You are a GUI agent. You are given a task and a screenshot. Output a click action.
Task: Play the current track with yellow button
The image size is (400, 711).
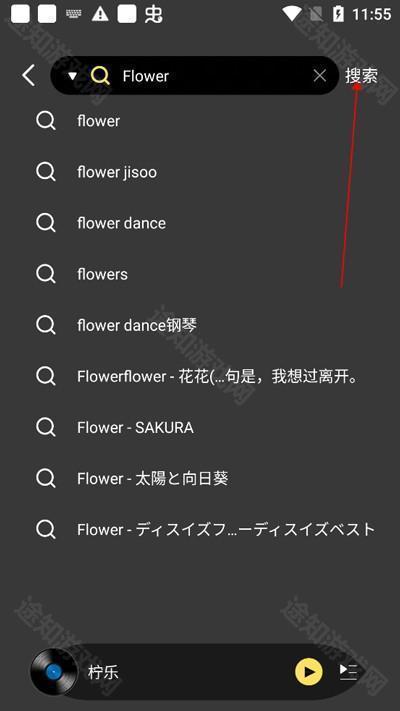[309, 672]
